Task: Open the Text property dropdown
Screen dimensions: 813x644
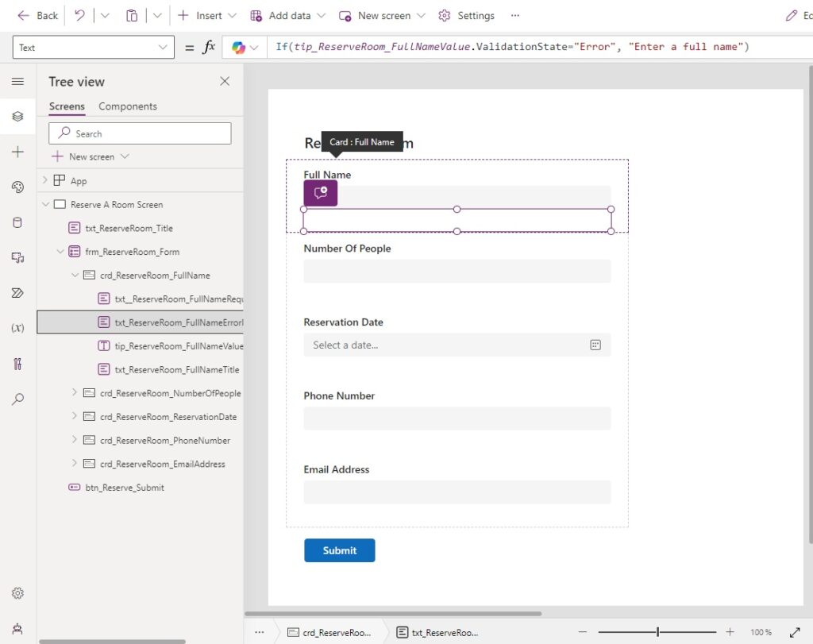Action: (x=94, y=48)
